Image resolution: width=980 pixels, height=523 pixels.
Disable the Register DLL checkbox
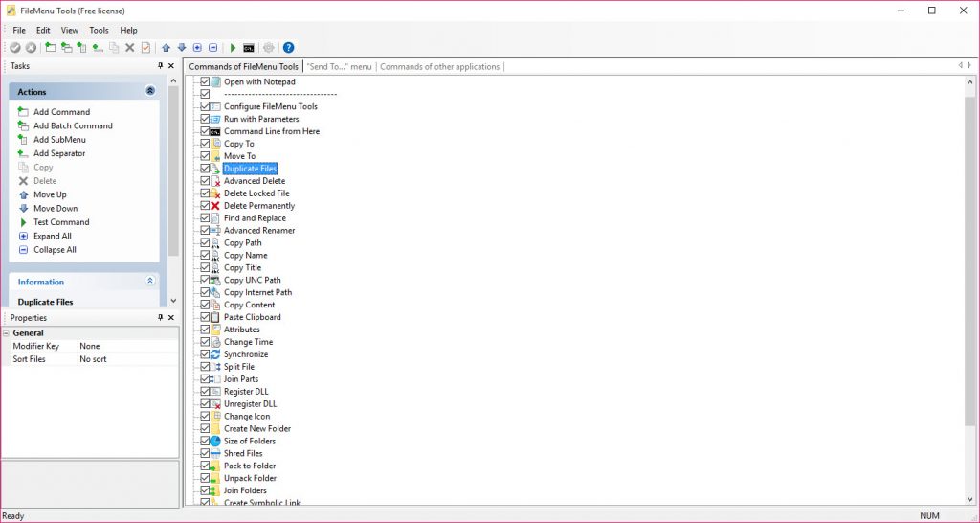[x=205, y=392]
